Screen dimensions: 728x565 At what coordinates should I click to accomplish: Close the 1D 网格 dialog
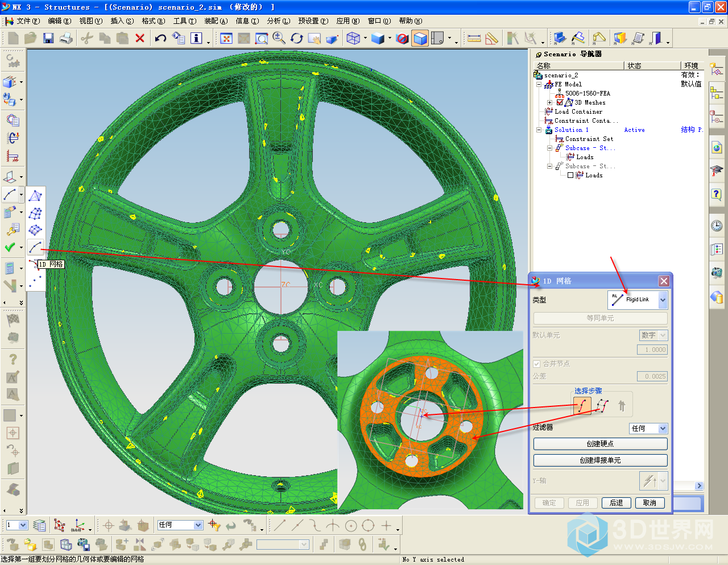pyautogui.click(x=664, y=281)
